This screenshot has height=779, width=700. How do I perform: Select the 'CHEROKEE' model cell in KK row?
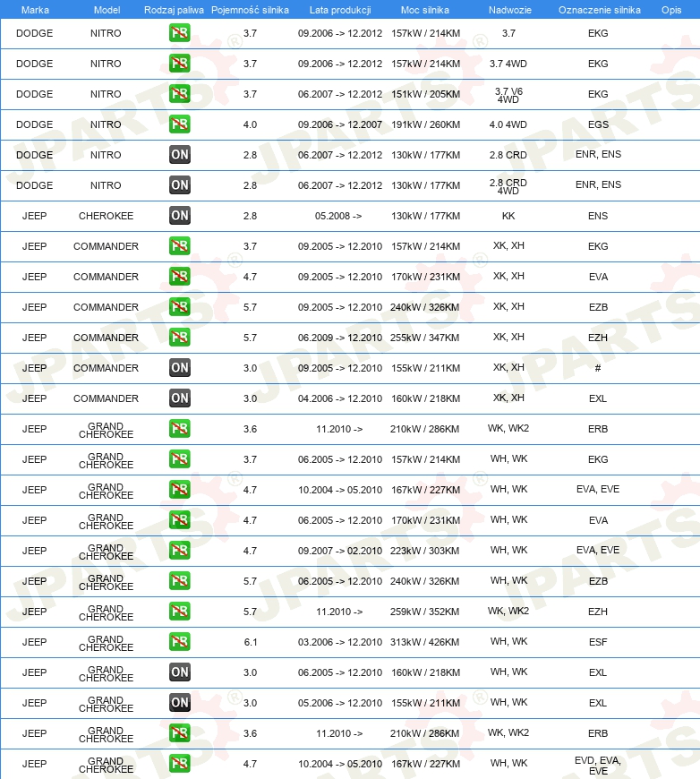coord(106,216)
